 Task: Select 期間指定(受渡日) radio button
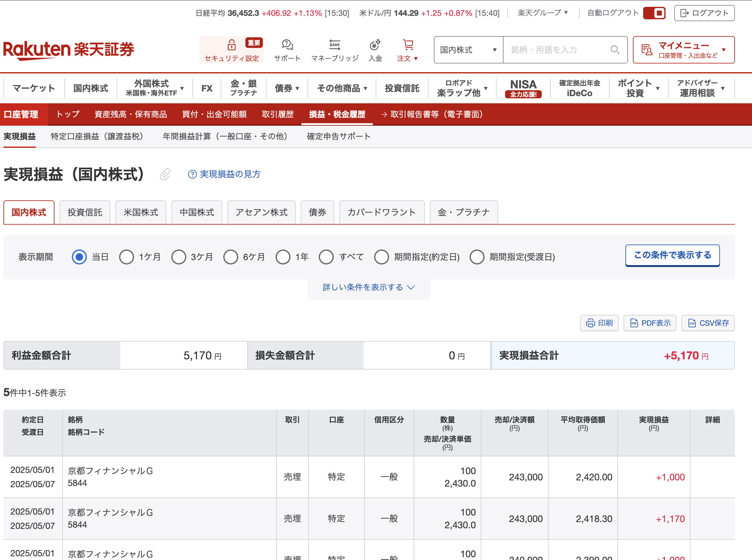477,257
